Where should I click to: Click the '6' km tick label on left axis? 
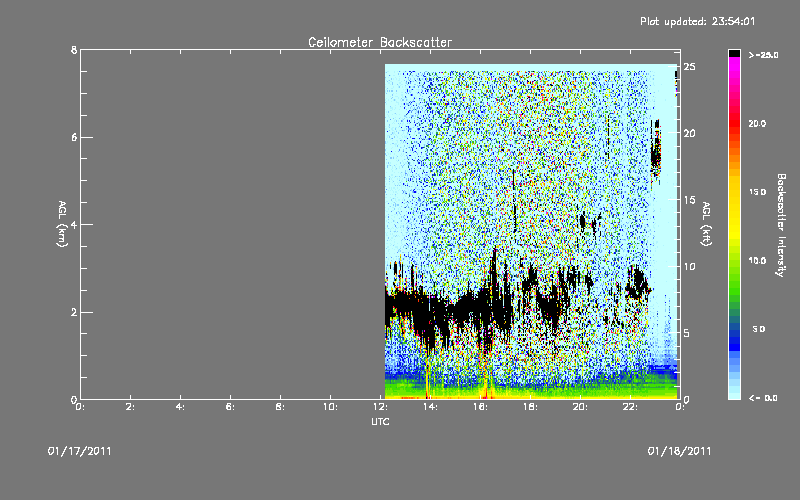pyautogui.click(x=74, y=137)
